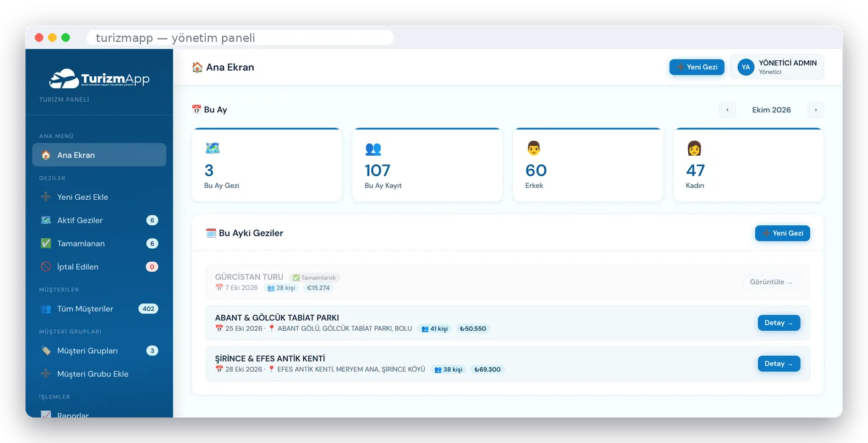Click the 107 Bu Ay Kayıt value
Viewport: 868px width, 443px height.
(378, 170)
